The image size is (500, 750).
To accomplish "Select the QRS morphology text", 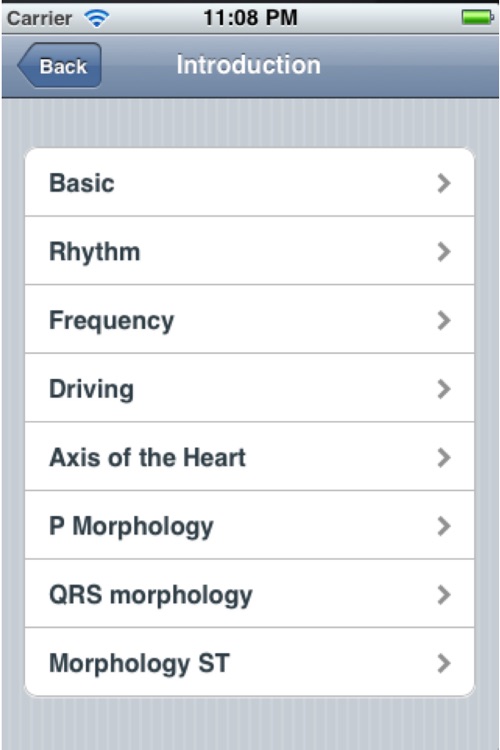I will tap(151, 596).
